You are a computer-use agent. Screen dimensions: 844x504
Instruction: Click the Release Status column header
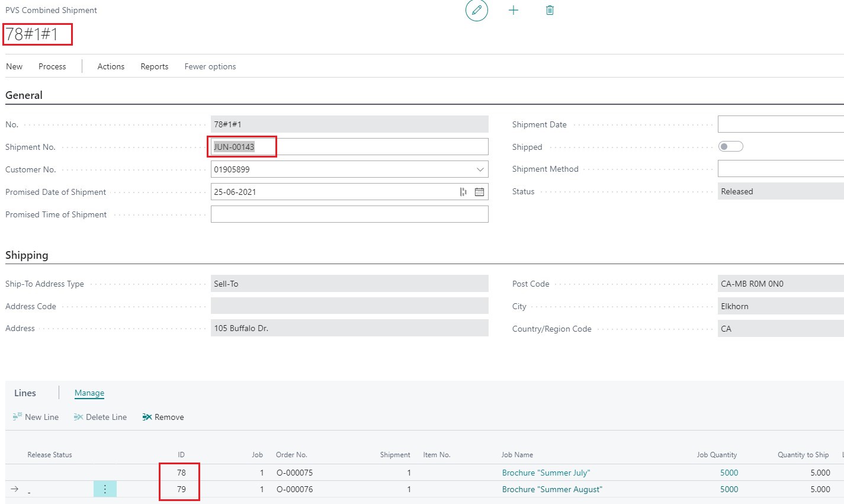tap(50, 455)
